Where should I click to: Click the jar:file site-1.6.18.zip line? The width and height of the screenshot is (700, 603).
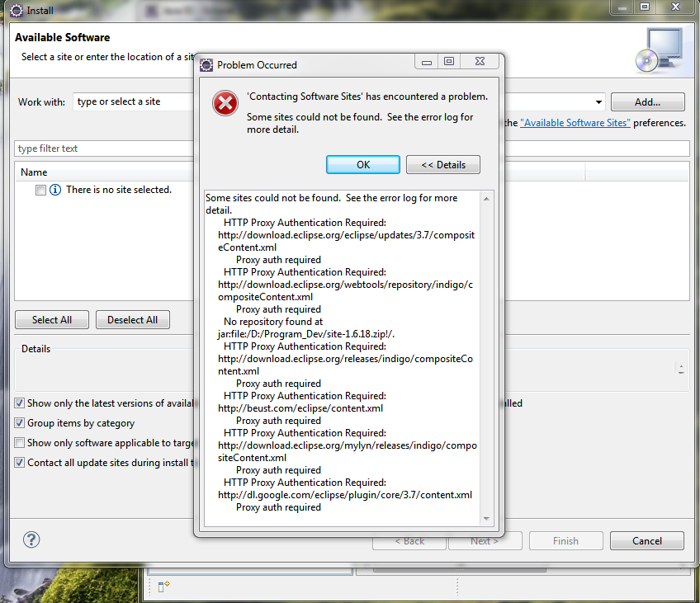pyautogui.click(x=306, y=335)
